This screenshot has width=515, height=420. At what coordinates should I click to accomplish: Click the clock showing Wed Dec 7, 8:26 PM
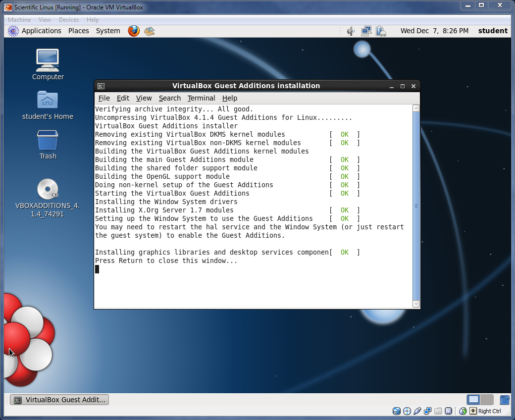pyautogui.click(x=434, y=31)
